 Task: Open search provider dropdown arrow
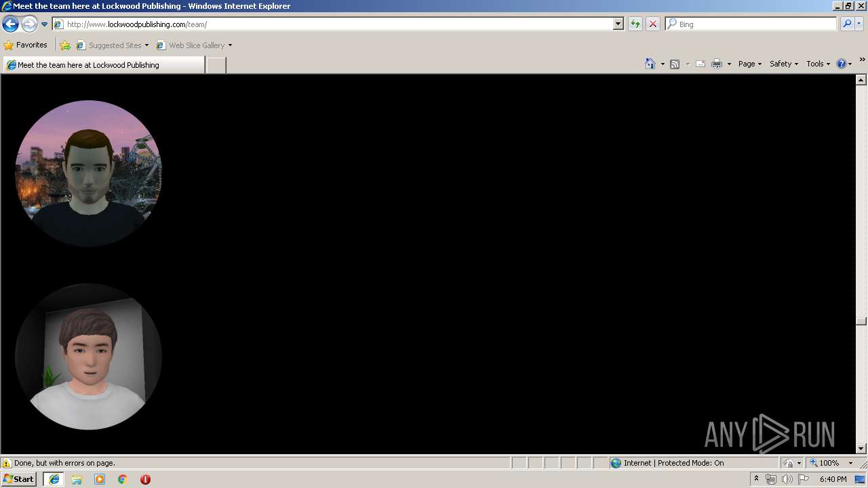point(859,24)
